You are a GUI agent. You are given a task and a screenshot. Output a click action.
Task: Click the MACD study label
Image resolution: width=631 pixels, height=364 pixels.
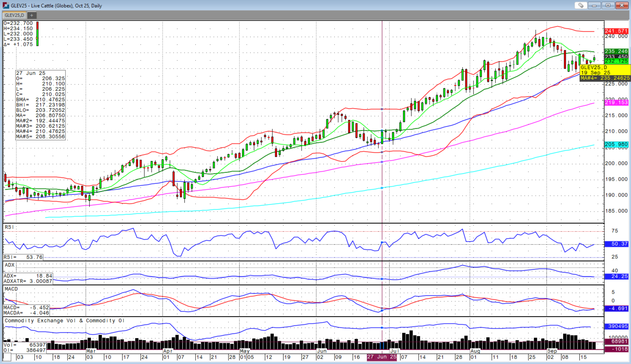pos(11,289)
